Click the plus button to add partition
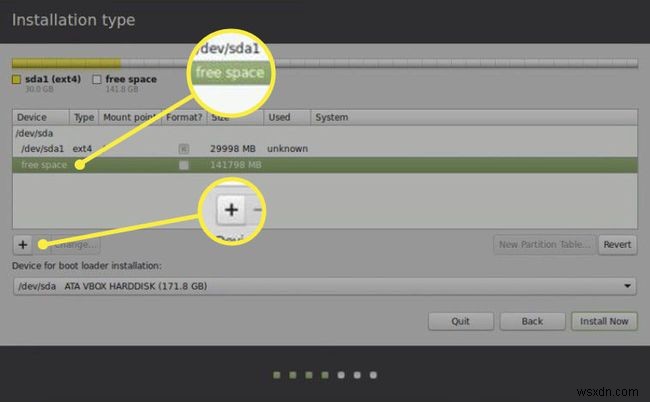 pos(23,245)
